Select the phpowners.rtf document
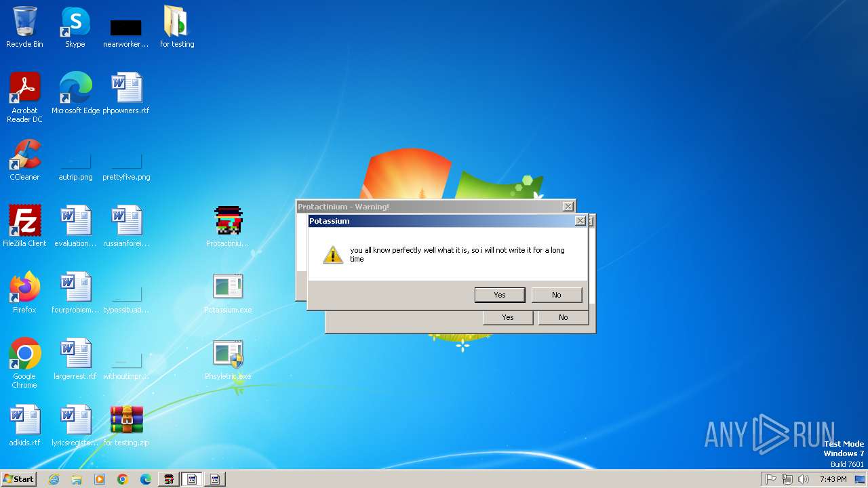Image resolution: width=868 pixels, height=488 pixels. point(126,94)
